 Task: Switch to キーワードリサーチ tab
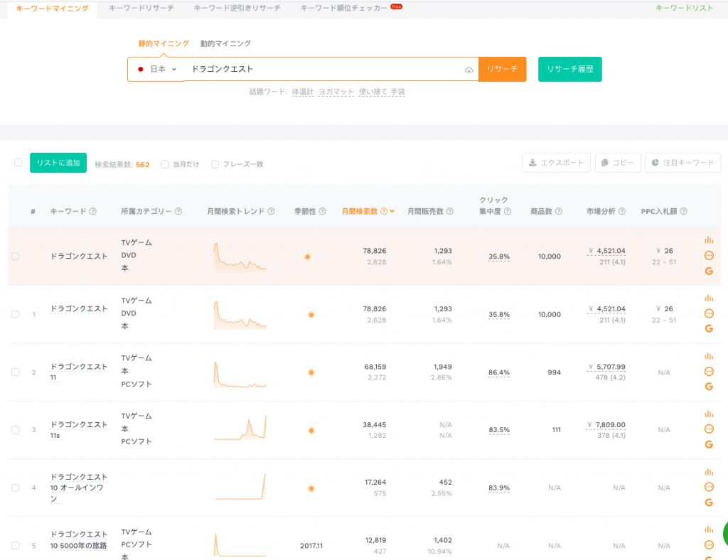pyautogui.click(x=141, y=8)
